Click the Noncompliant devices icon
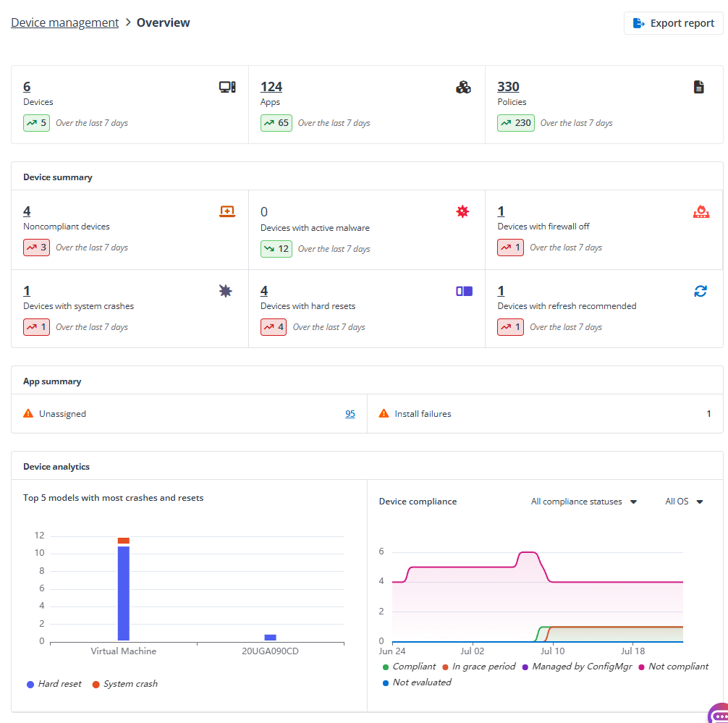 225,211
